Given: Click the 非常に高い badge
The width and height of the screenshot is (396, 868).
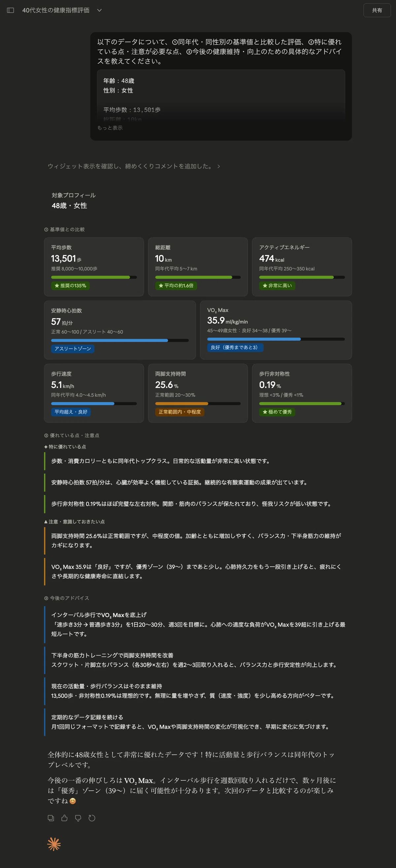Looking at the screenshot, I should click(277, 286).
